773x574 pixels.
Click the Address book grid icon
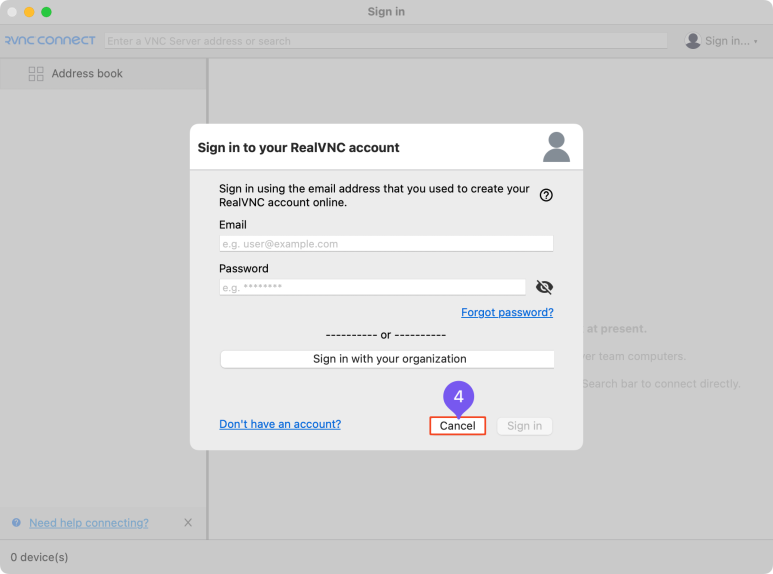(x=36, y=74)
